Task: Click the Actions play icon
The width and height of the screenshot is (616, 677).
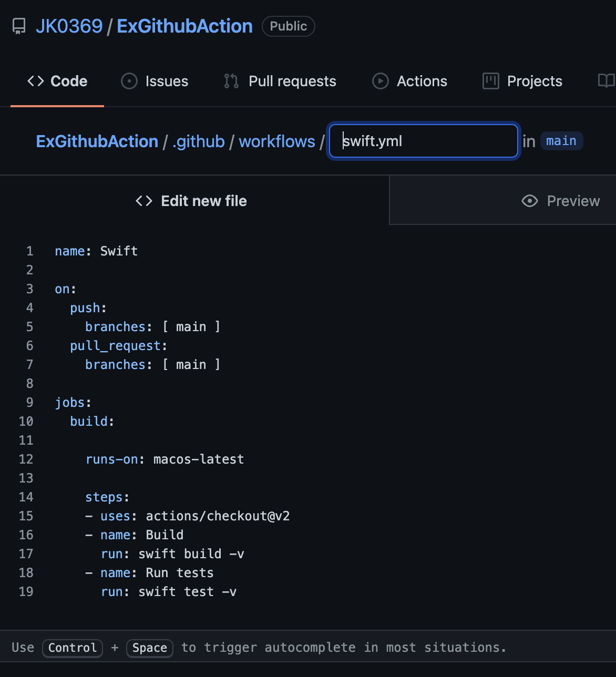Action: point(381,81)
